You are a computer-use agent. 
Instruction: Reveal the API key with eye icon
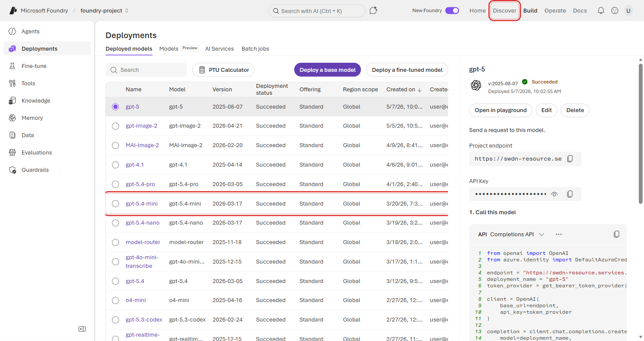click(x=554, y=194)
